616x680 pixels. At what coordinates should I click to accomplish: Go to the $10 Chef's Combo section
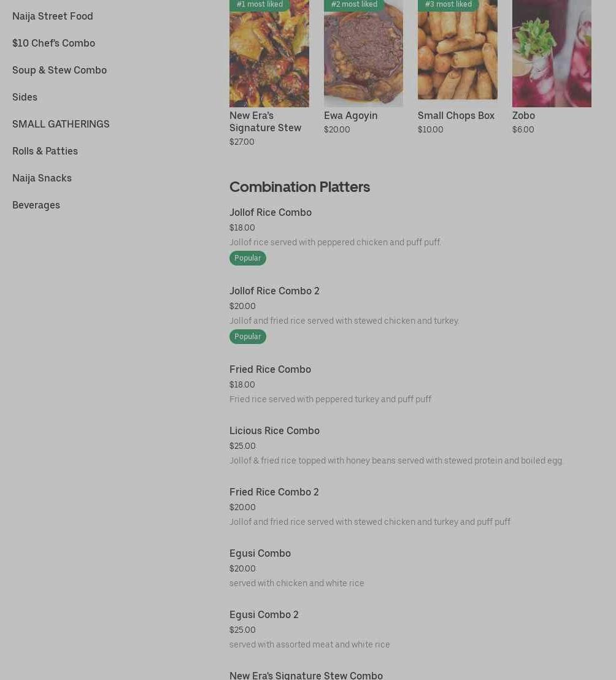53,43
